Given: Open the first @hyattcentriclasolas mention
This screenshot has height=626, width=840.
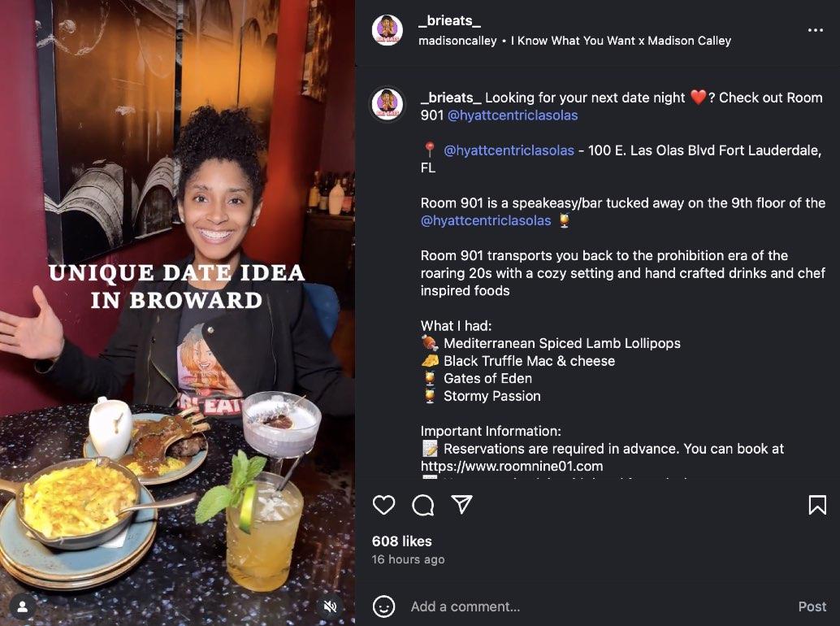Looking at the screenshot, I should coord(512,115).
